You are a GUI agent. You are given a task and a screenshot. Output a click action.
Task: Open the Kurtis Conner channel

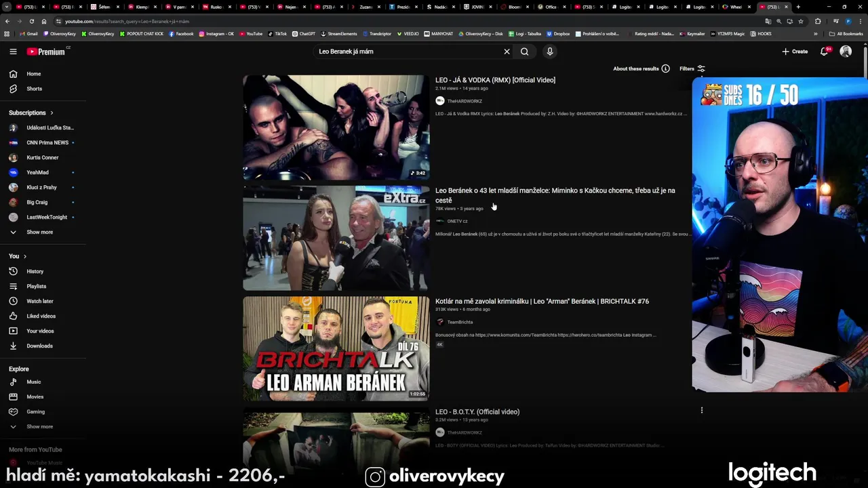click(x=43, y=157)
